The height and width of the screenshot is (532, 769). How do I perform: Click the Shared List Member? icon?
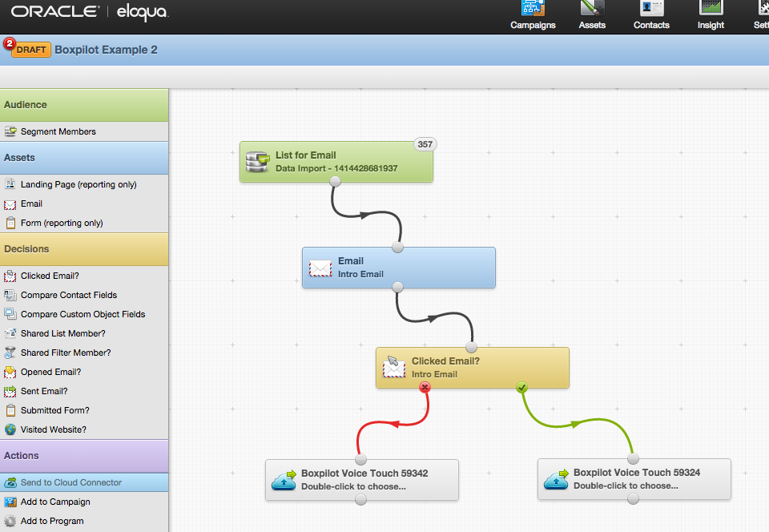tap(10, 333)
